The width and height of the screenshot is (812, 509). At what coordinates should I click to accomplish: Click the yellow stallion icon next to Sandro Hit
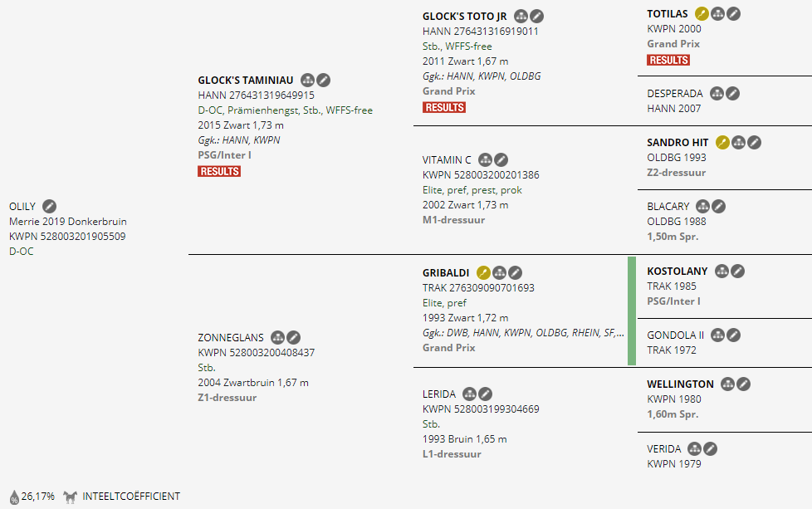coord(723,143)
